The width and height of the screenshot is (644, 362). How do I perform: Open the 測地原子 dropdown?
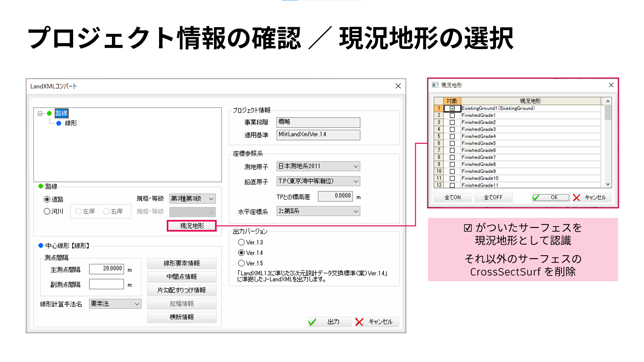[x=356, y=166]
